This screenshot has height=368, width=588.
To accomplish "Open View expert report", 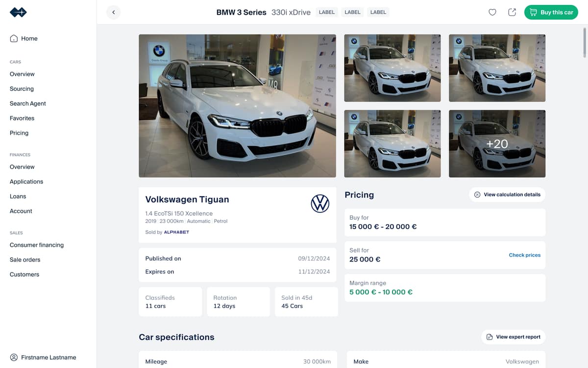I will [514, 337].
